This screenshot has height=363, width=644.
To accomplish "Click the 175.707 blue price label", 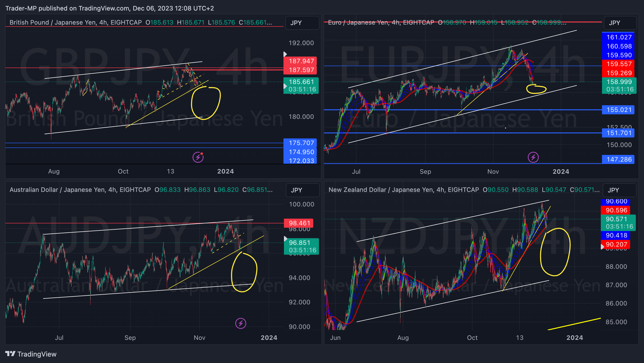I will tap(300, 143).
